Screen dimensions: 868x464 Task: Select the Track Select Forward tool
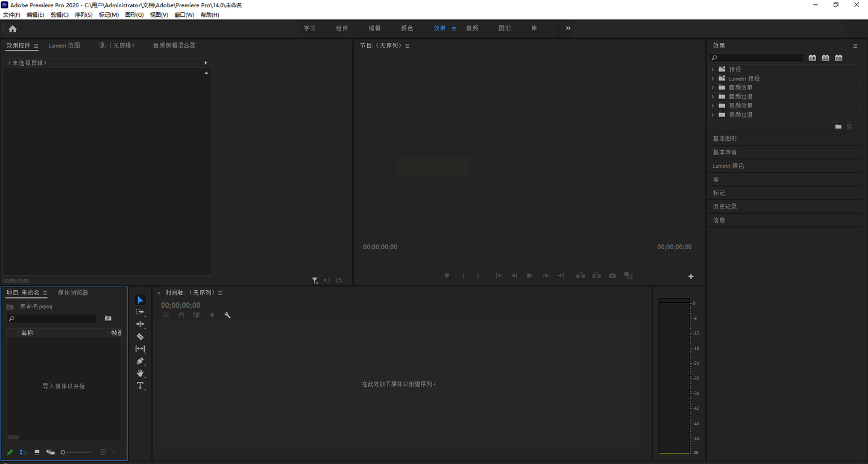(x=140, y=312)
